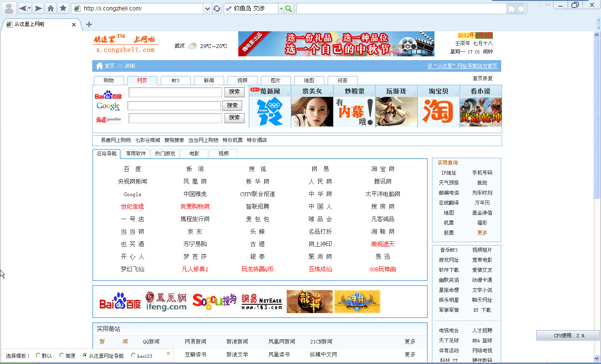Switch to the 图片 search tab

pos(275,81)
